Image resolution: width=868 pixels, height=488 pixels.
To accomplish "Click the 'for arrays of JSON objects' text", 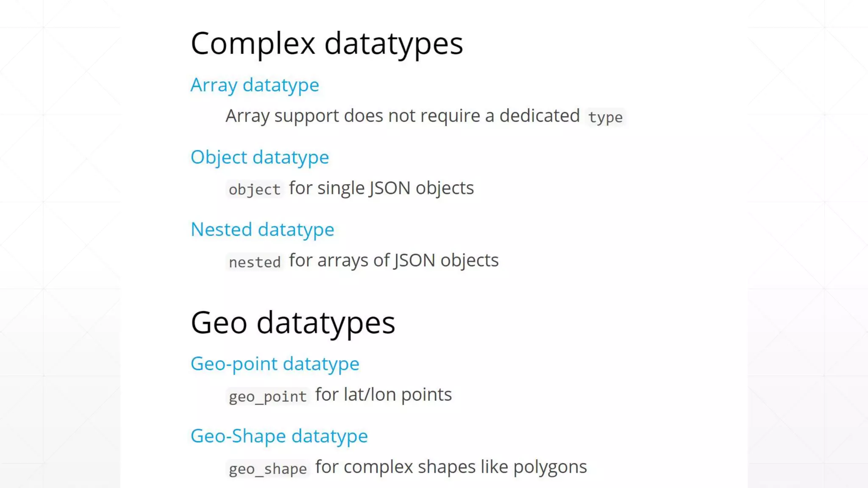I will pos(393,261).
